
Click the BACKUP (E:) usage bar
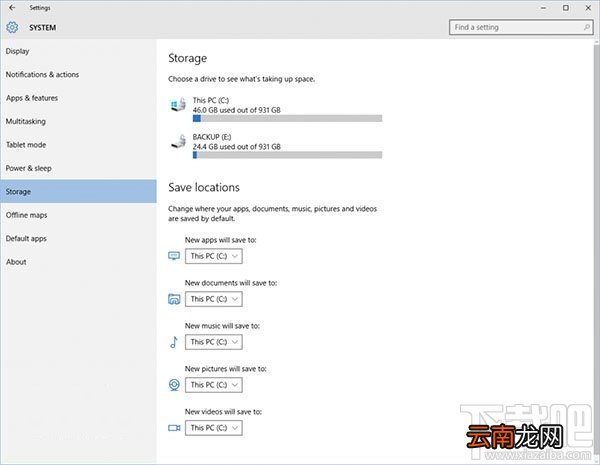coord(287,155)
